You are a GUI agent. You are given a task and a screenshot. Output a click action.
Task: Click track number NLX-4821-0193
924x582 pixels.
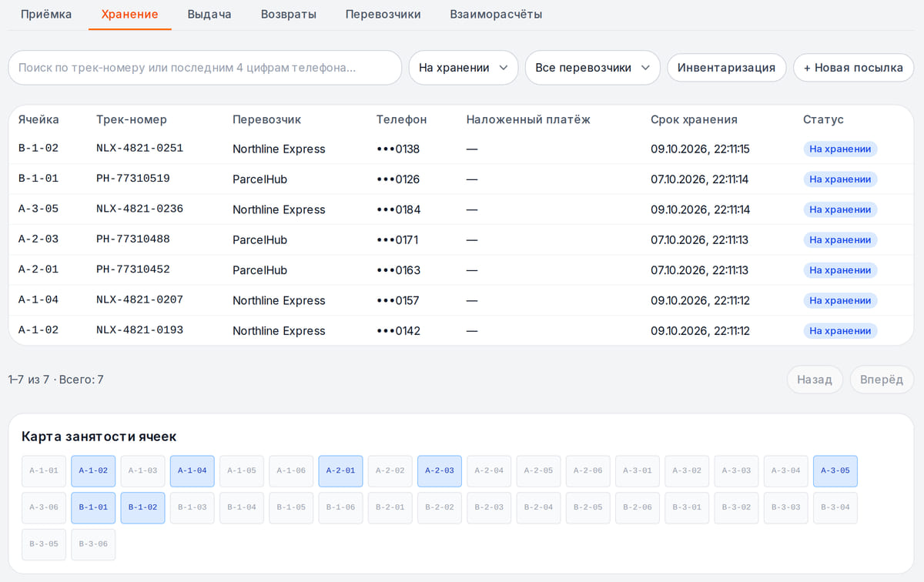click(139, 330)
